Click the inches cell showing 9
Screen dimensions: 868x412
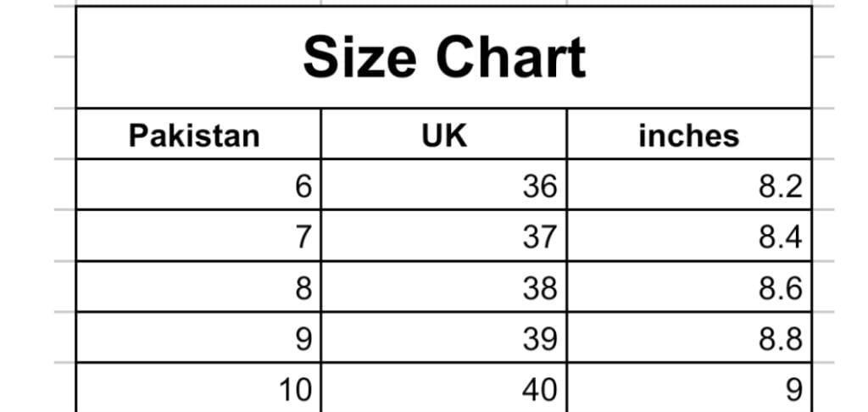688,389
